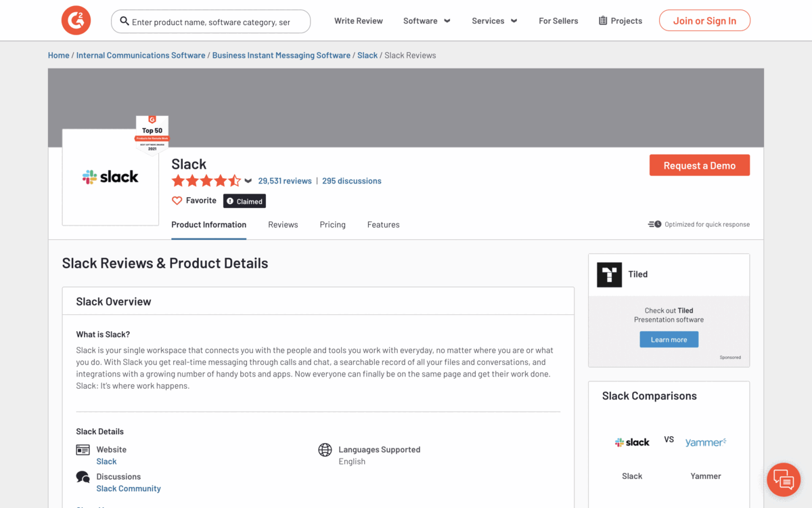Screen dimensions: 812x508
Task: Click Request a Demo button
Action: (700, 165)
